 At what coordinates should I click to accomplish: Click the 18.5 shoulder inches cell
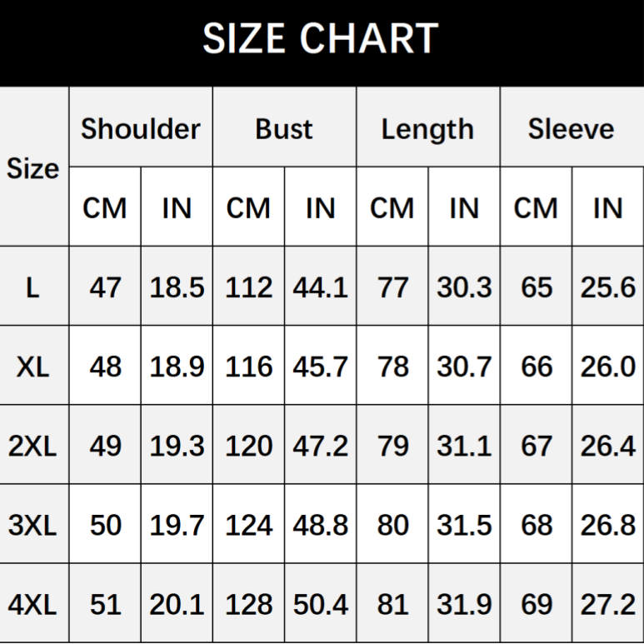(177, 287)
